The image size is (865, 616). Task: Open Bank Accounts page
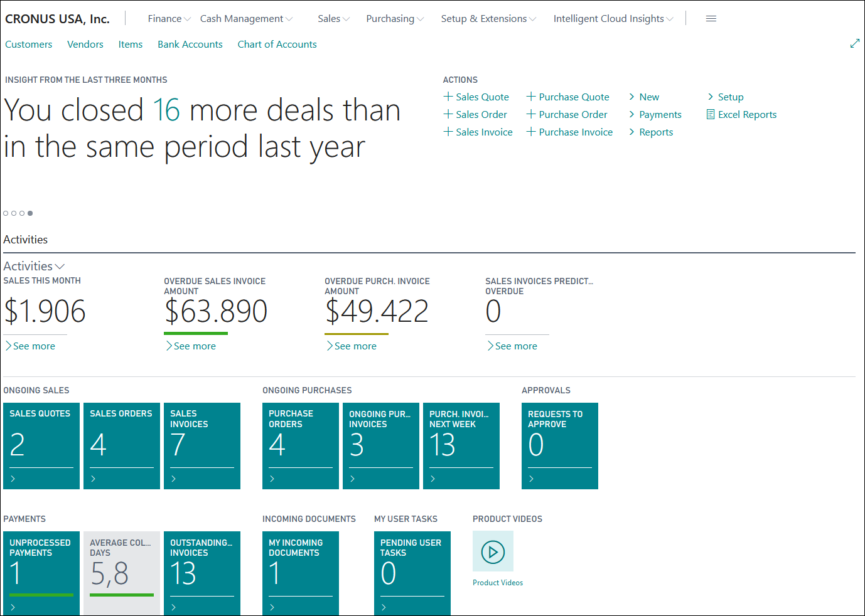pos(190,44)
